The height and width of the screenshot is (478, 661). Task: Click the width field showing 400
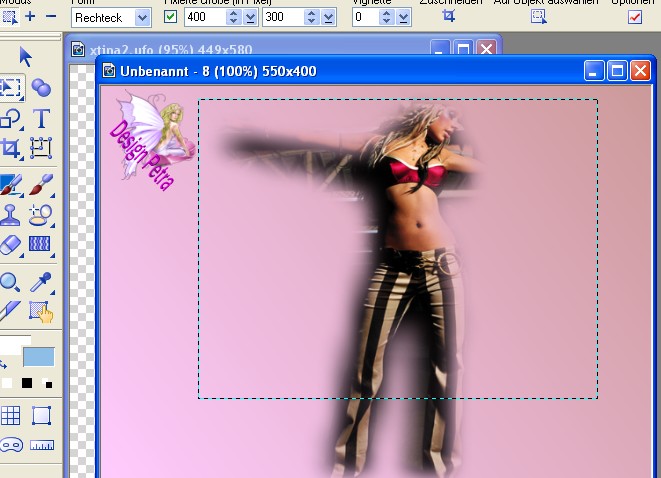tap(205, 17)
